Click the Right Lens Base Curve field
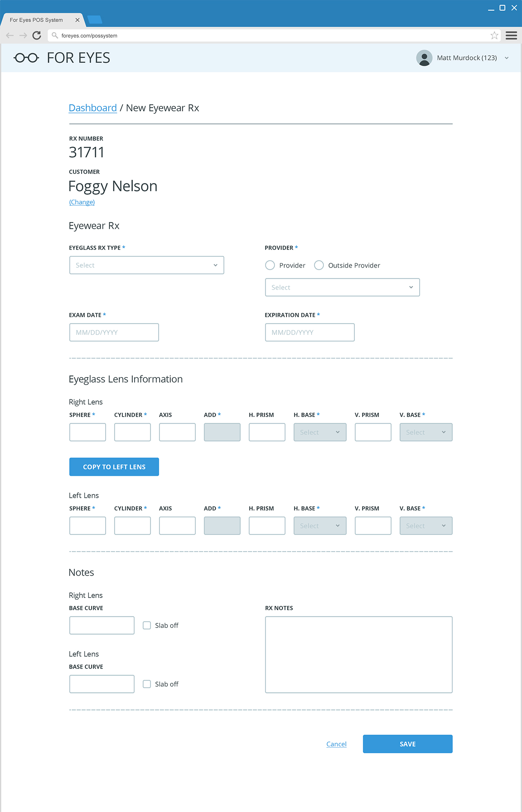 pos(102,625)
